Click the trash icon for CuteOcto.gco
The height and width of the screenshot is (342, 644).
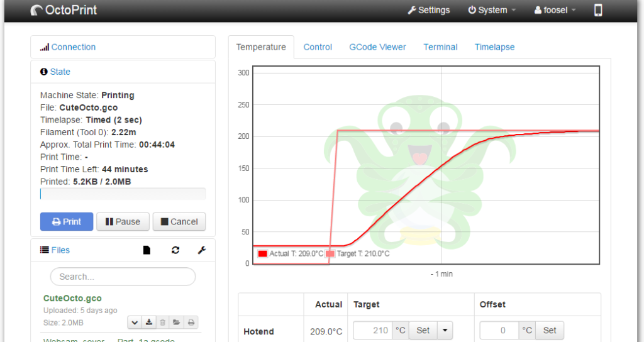click(x=163, y=323)
